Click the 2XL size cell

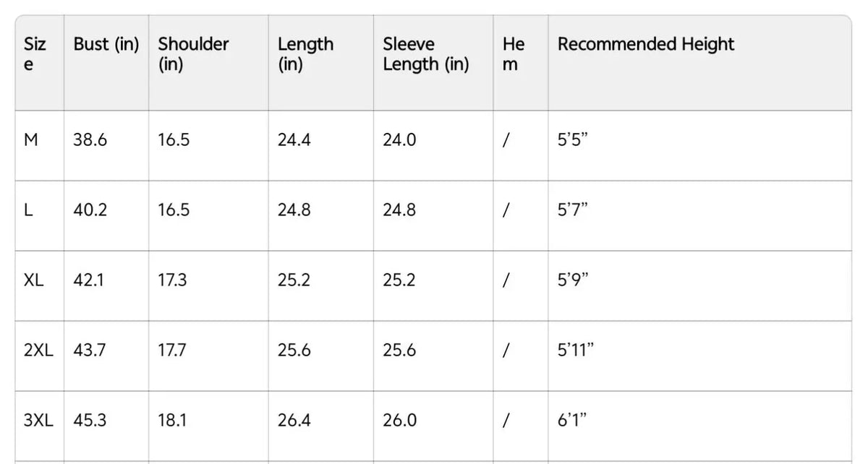pos(38,351)
